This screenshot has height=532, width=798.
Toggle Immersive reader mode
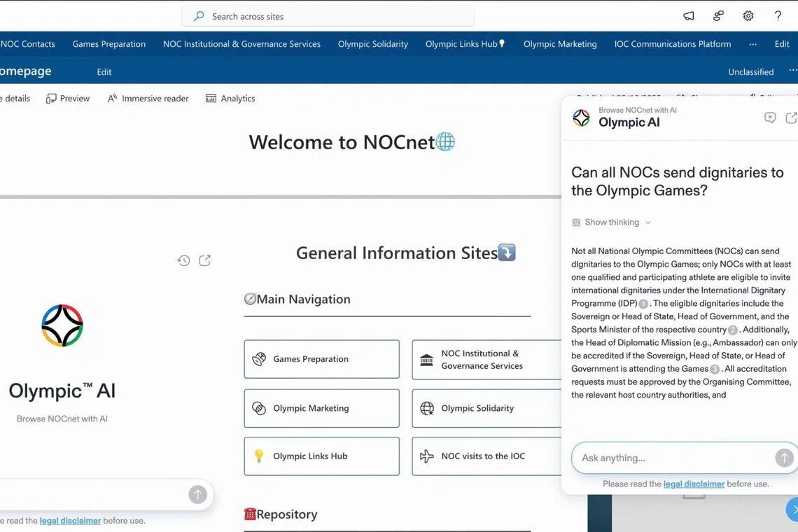point(148,98)
